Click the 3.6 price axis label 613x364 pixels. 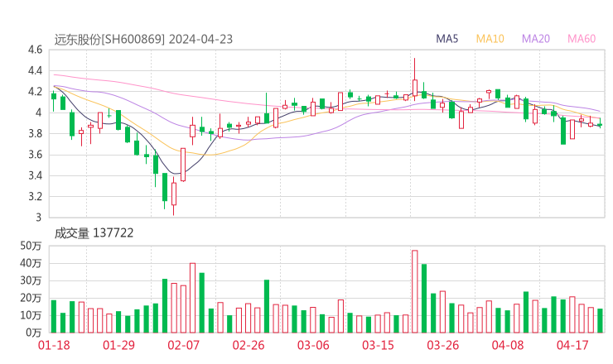pos(35,155)
